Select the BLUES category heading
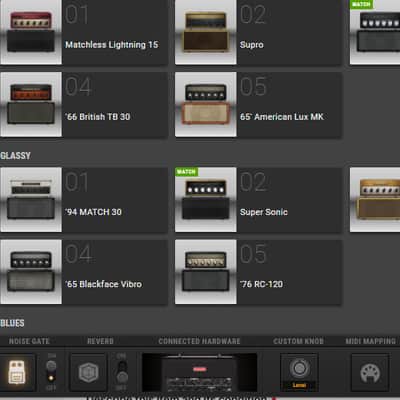This screenshot has height=400, width=400. click(x=12, y=323)
